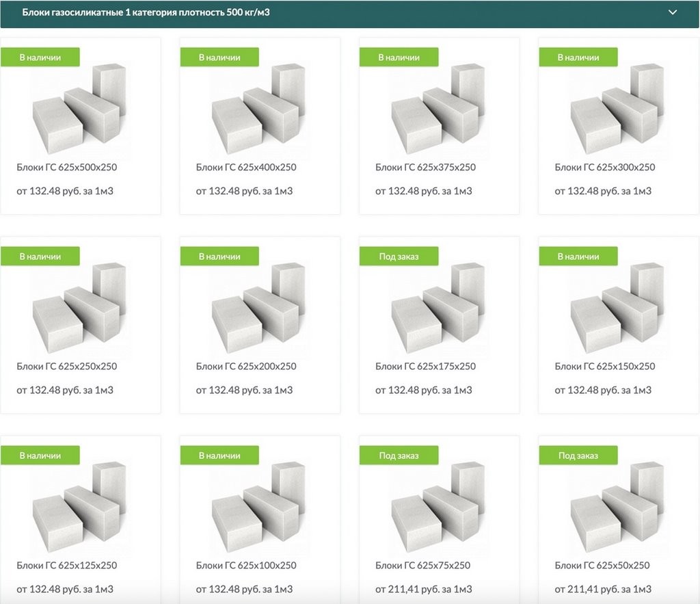Screen dimensions: 700x604
Task: Open product image for Блоки ГС 625x500x250
Action: (x=79, y=108)
